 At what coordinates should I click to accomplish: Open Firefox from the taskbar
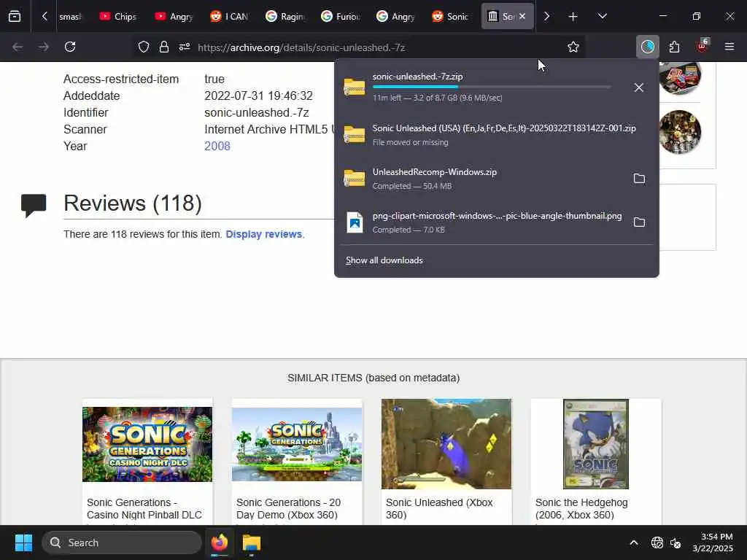click(x=220, y=542)
